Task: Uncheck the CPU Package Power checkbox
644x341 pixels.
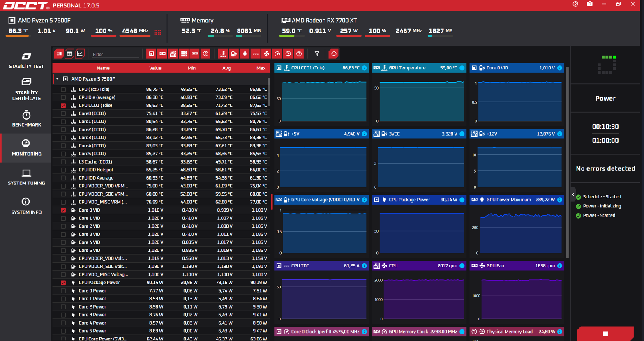Action: 63,283
